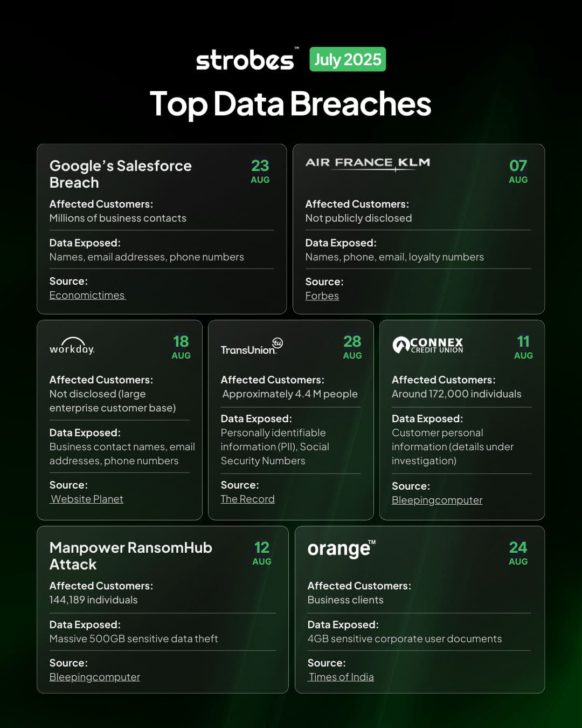Viewport: 582px width, 728px height.
Task: Click the 28 AUG date on TransUnion card
Action: [352, 347]
